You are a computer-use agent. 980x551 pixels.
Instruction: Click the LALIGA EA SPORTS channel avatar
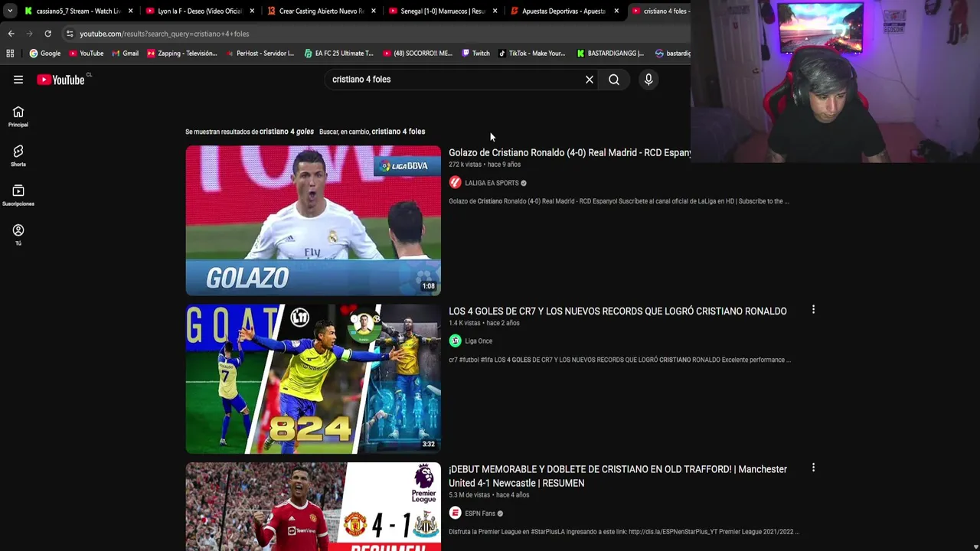455,183
